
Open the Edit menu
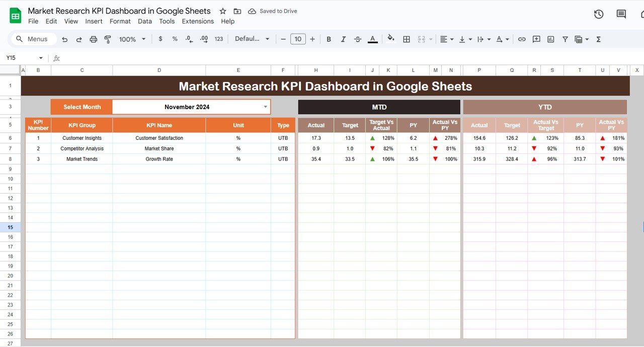point(51,21)
